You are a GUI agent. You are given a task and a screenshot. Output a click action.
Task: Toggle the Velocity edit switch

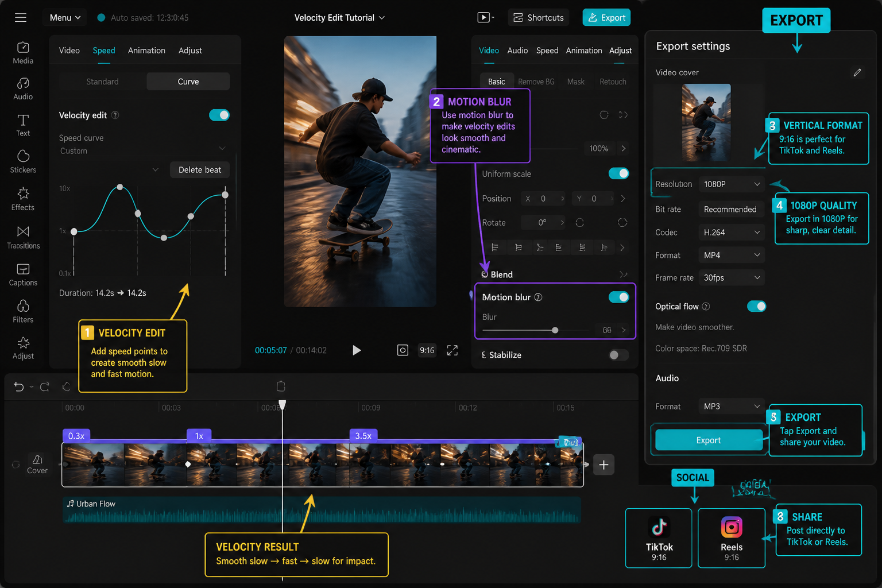pyautogui.click(x=219, y=115)
